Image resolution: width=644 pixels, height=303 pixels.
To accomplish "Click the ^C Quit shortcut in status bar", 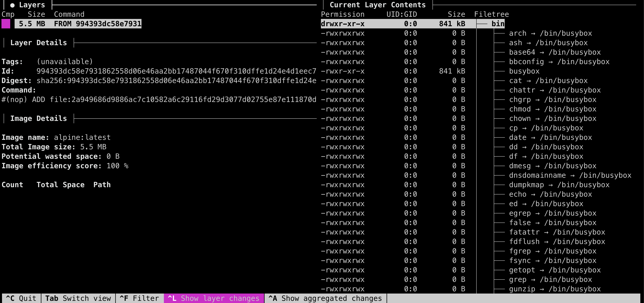I will point(21,298).
